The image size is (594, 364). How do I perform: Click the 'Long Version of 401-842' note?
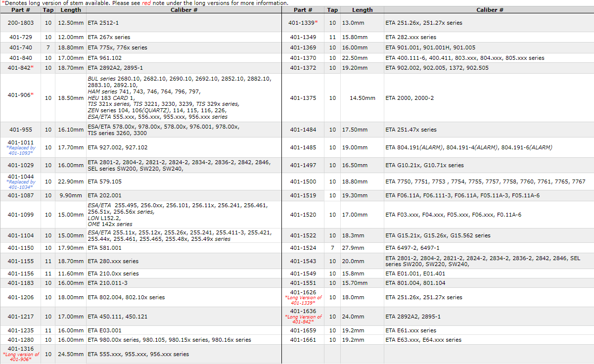(303, 319)
